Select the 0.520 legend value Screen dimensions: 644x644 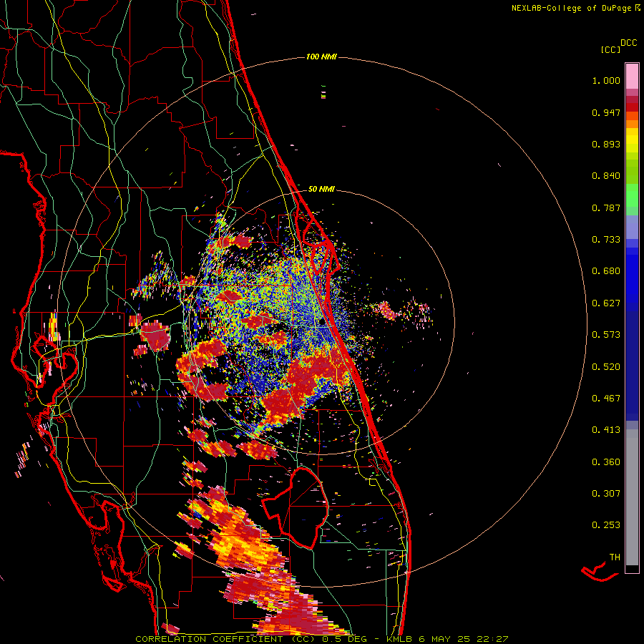606,367
